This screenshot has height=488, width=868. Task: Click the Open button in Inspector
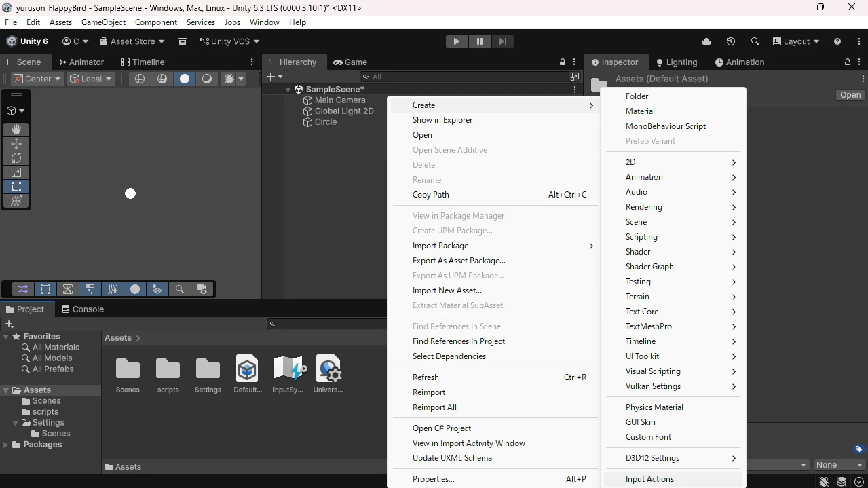(850, 95)
